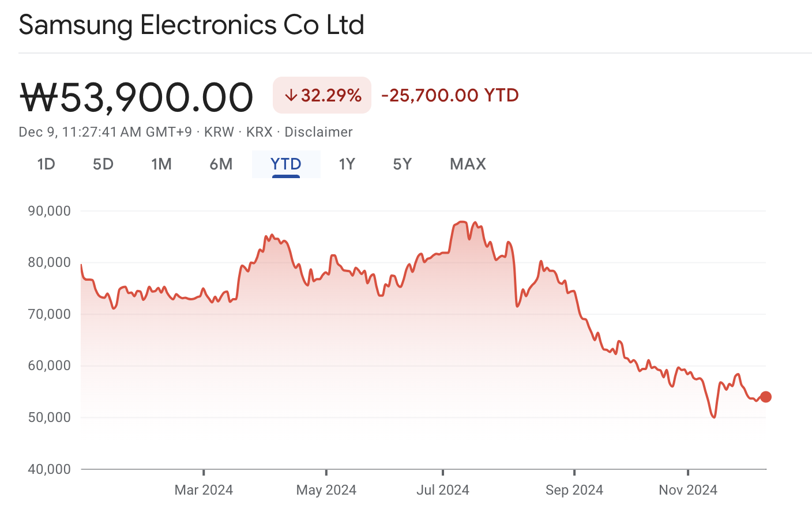This screenshot has width=812, height=505.
Task: Click the Sep 2024 axis label
Action: [x=574, y=490]
